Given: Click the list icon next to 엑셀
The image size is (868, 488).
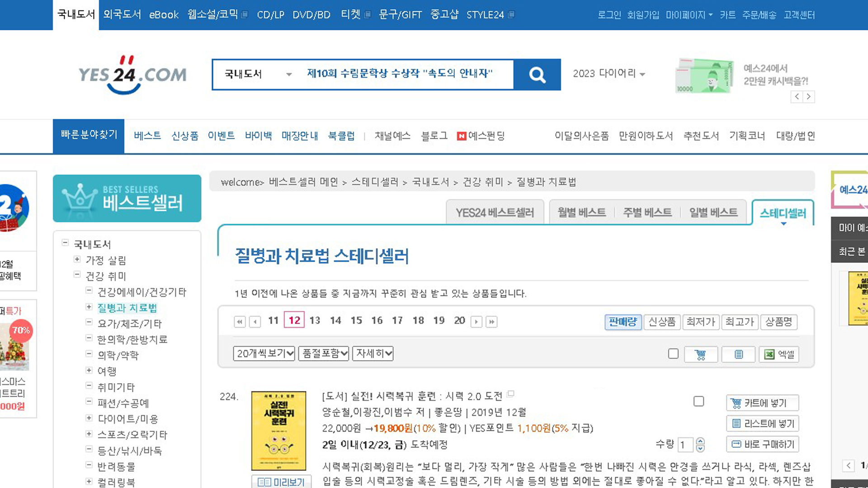Looking at the screenshot, I should [738, 354].
